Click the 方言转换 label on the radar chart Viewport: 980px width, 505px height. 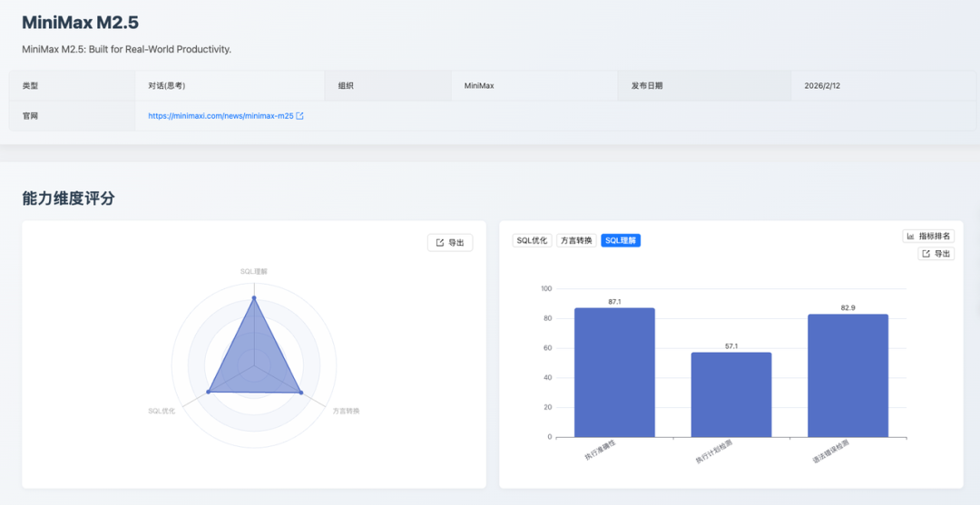[x=346, y=411]
